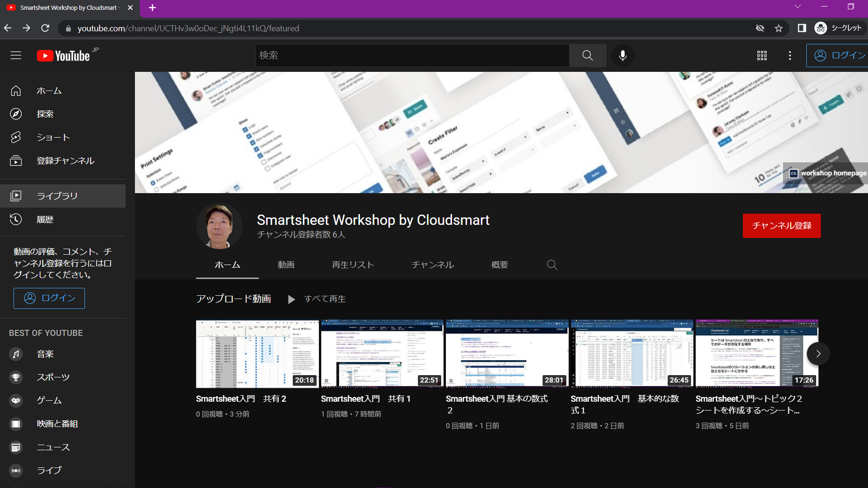Open 登録チャンネル subscriptions in sidebar
The image size is (868, 488).
pos(63,160)
